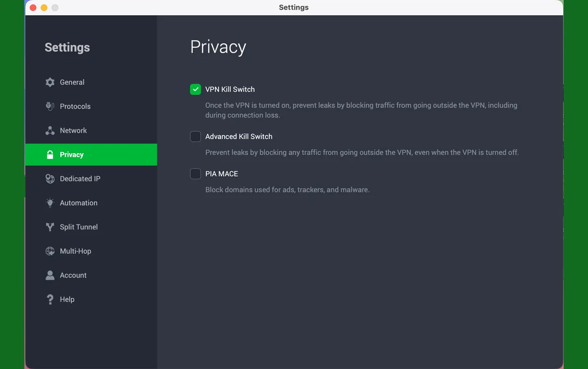588x369 pixels.
Task: Click the Settings sidebar heading
Action: click(x=67, y=47)
